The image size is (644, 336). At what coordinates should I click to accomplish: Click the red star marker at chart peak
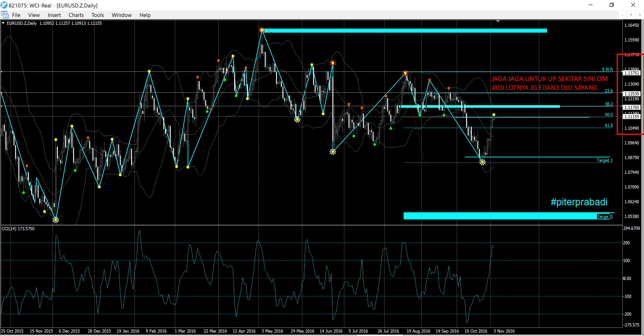click(x=262, y=30)
